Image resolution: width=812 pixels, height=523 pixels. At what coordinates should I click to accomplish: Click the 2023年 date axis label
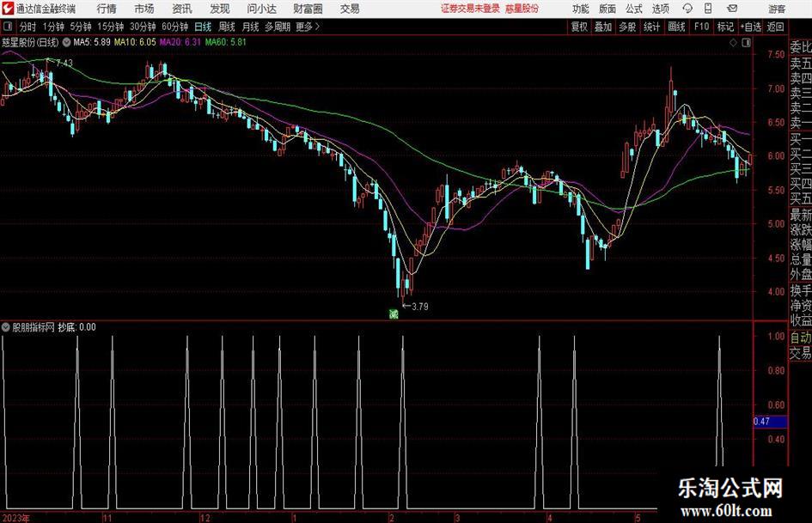[x=15, y=518]
